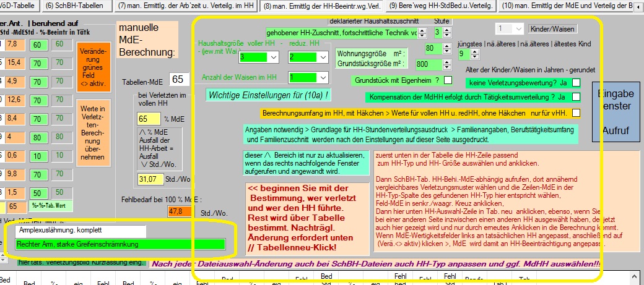Click the yellow 31,07 Std./Wo field

pos(149,179)
